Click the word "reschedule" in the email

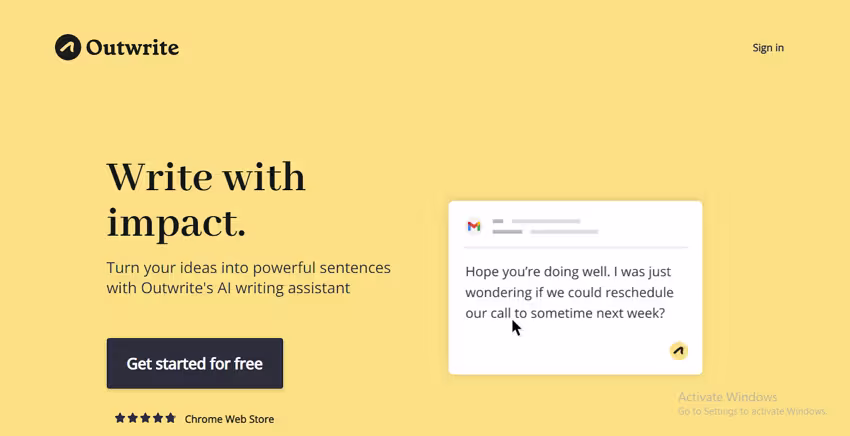pyautogui.click(x=638, y=292)
